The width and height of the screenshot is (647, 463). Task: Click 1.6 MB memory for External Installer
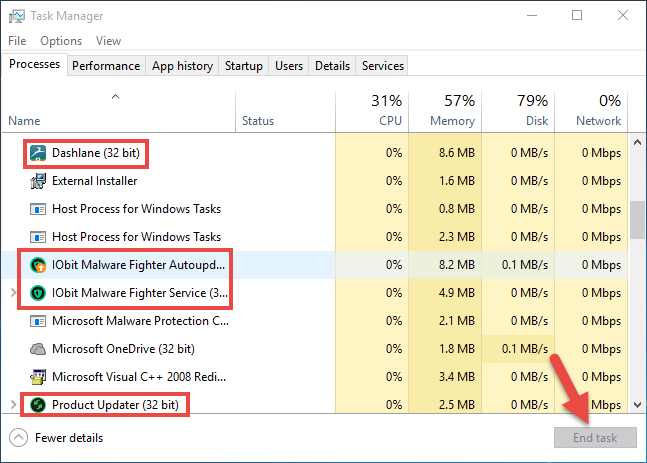(x=456, y=181)
